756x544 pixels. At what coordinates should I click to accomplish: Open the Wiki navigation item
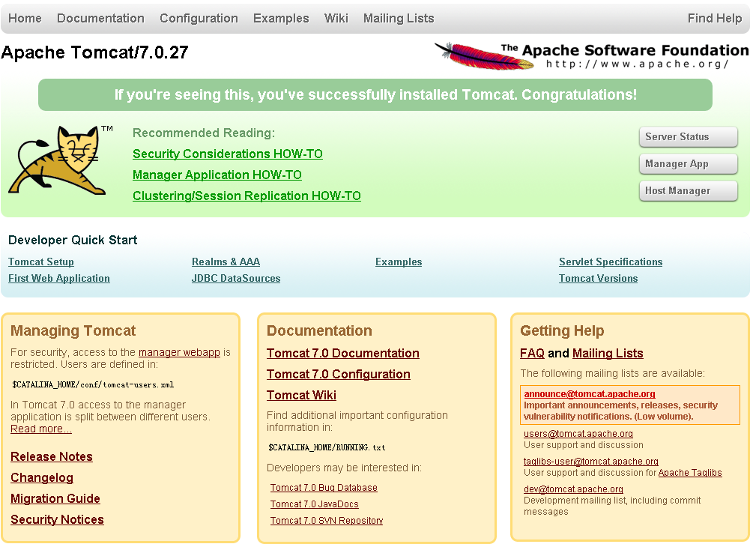(x=336, y=18)
